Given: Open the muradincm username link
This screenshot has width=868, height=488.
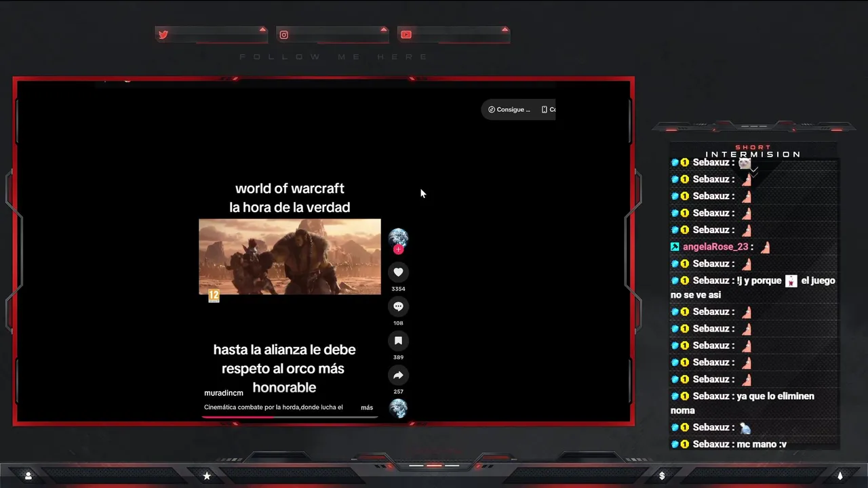Looking at the screenshot, I should tap(224, 393).
